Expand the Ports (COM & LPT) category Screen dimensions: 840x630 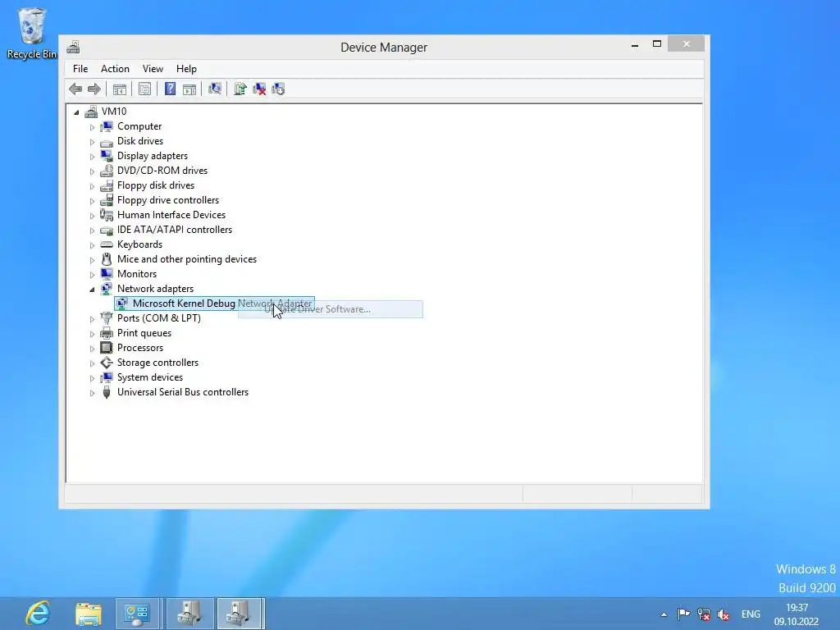pyautogui.click(x=92, y=319)
